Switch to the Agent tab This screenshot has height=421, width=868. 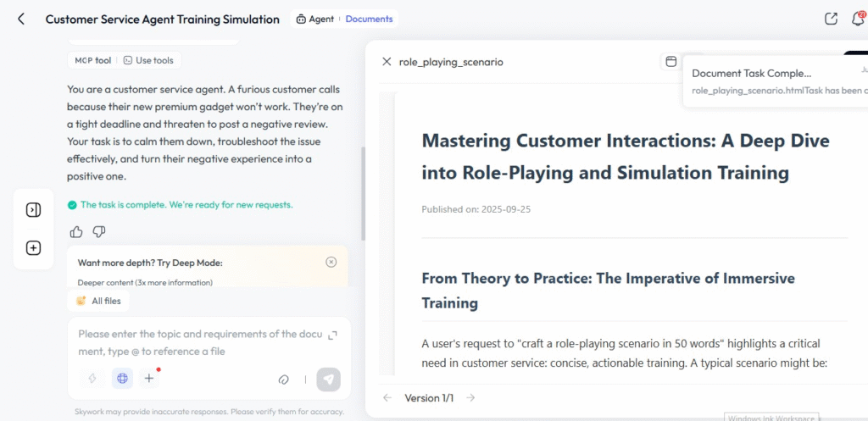coord(315,19)
